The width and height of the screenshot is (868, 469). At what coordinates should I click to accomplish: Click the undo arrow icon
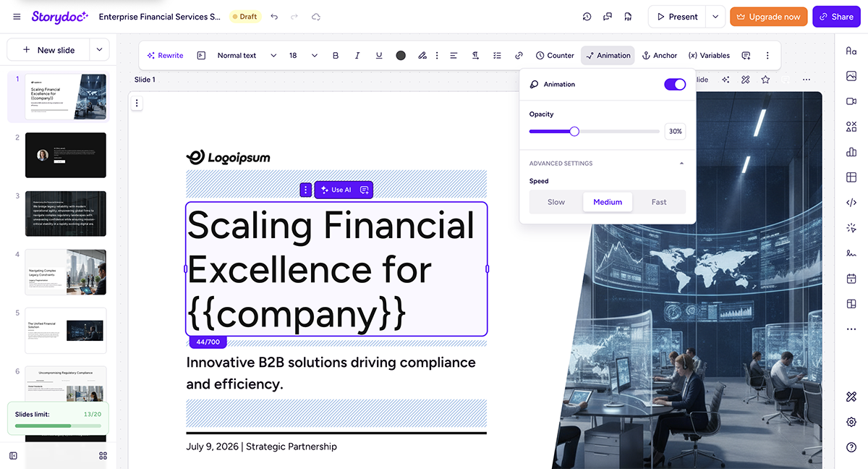coord(274,17)
